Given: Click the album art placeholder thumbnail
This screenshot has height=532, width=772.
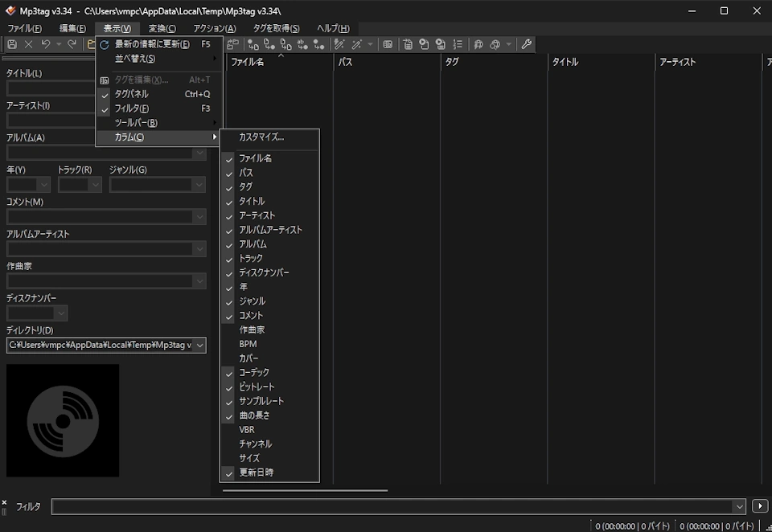Looking at the screenshot, I should (x=63, y=420).
